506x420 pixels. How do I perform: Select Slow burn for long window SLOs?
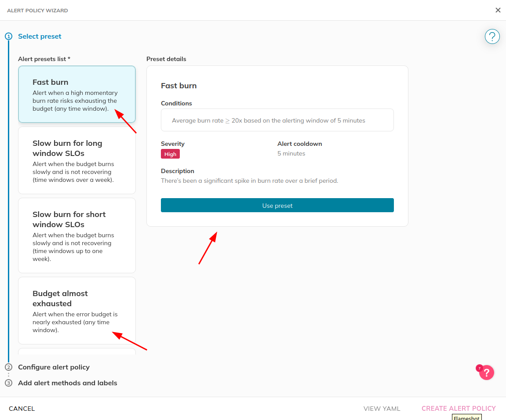click(x=77, y=160)
